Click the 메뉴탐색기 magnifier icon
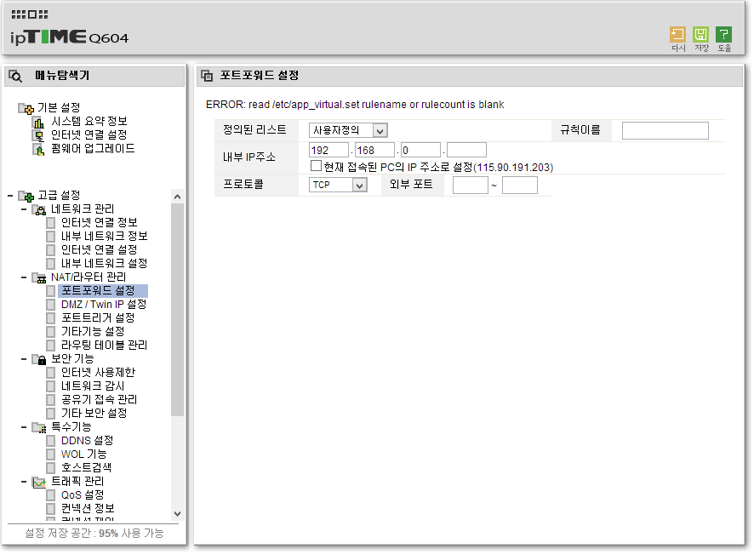 click(x=15, y=76)
